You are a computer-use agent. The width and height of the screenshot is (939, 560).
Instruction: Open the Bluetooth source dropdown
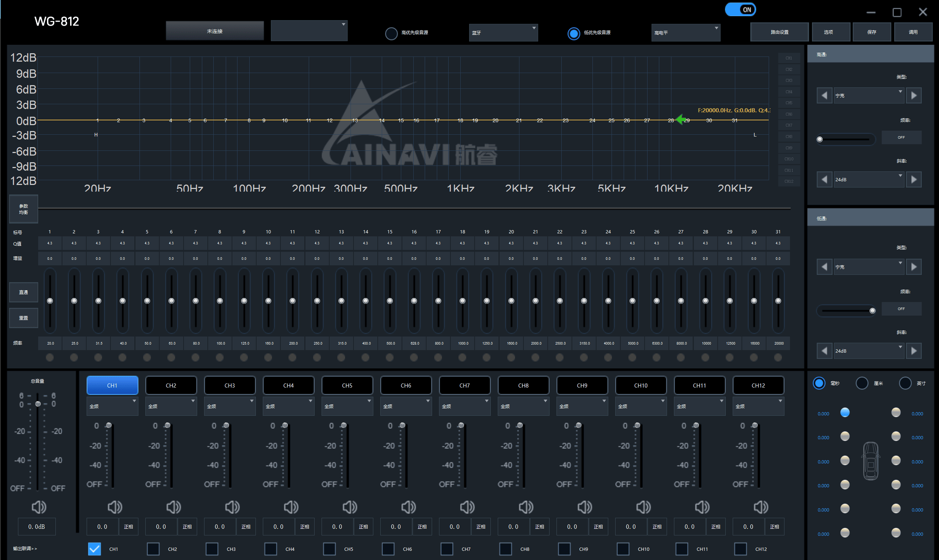click(x=503, y=33)
